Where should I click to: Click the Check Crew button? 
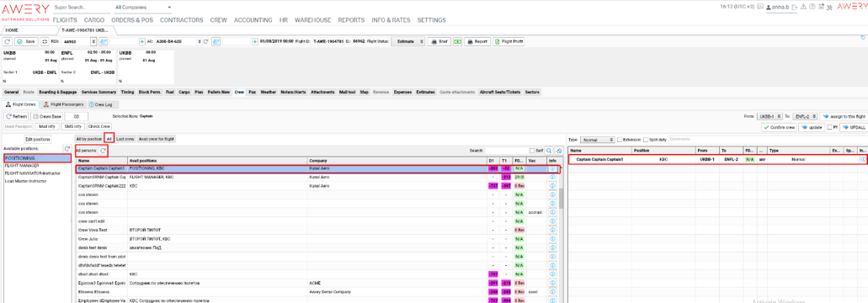point(99,126)
